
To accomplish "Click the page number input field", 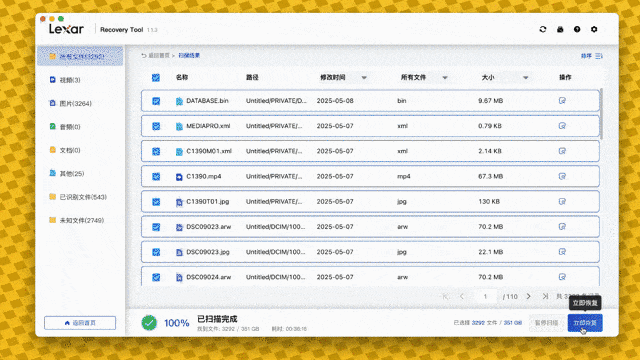I will [x=485, y=296].
